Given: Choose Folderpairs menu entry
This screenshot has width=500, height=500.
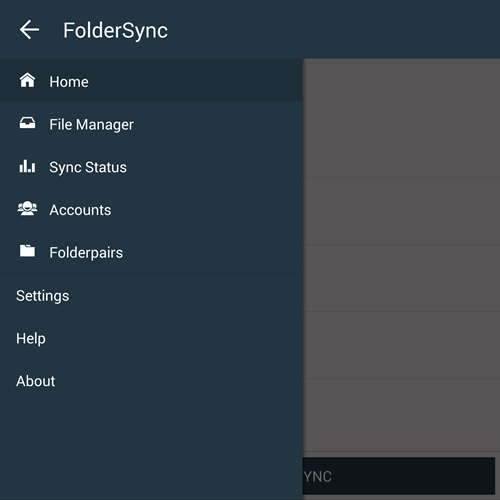Looking at the screenshot, I should coord(151,251).
